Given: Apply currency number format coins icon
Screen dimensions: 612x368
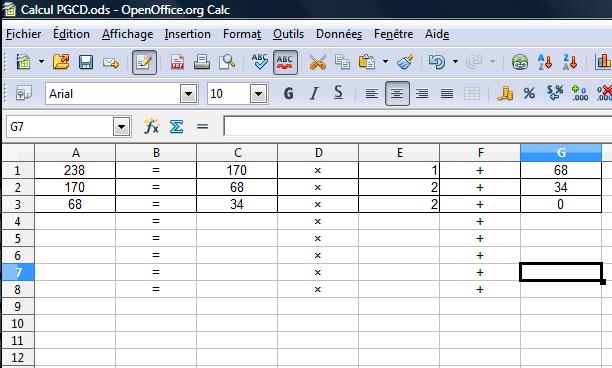Looking at the screenshot, I should 505,93.
